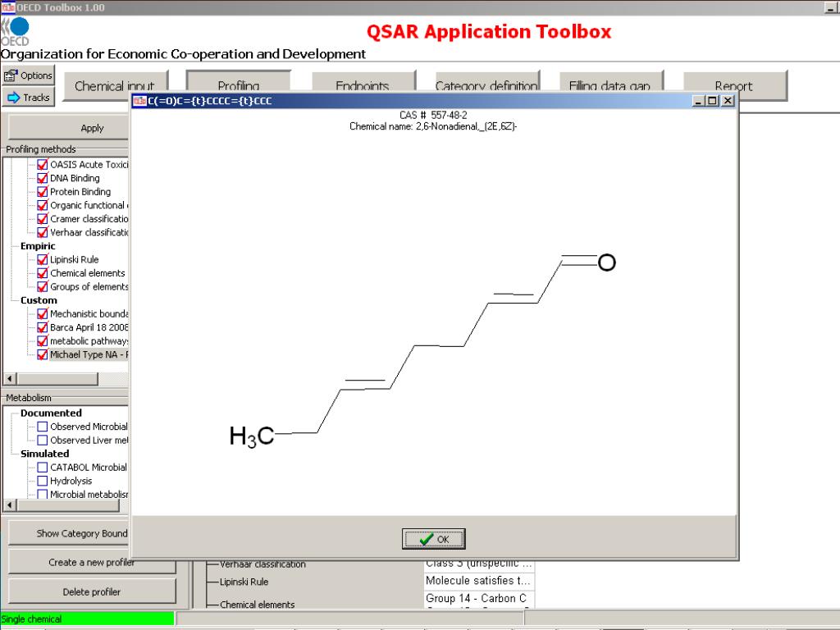Select the Chemical elements results row
840x630 pixels.
tap(257, 605)
